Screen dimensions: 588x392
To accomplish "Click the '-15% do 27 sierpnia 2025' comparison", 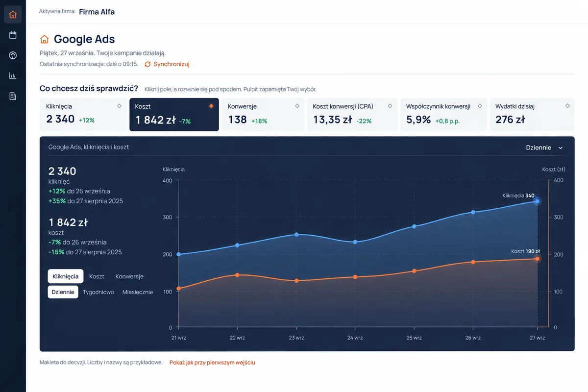I will [85, 252].
